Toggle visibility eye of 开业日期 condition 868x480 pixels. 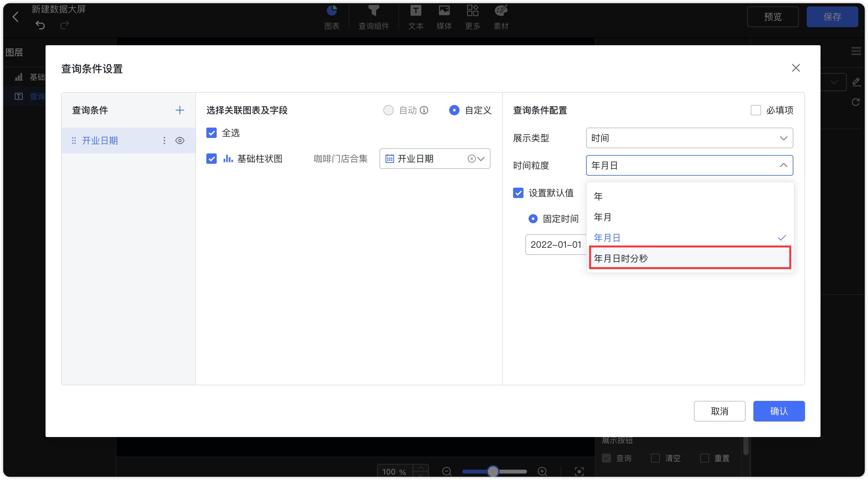180,141
